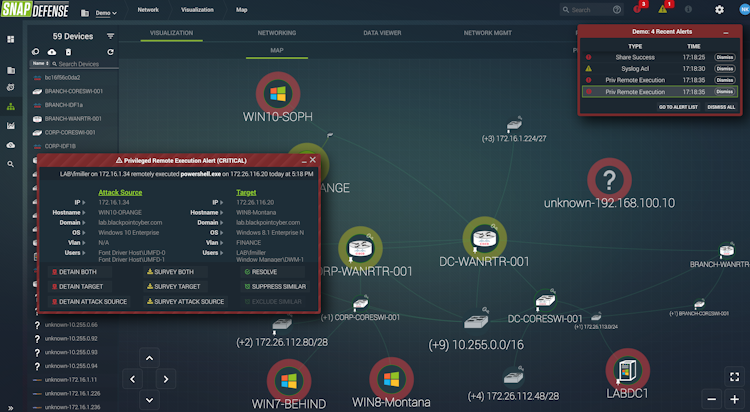This screenshot has height=412, width=750.
Task: Click the search help question icon
Action: click(x=617, y=10)
